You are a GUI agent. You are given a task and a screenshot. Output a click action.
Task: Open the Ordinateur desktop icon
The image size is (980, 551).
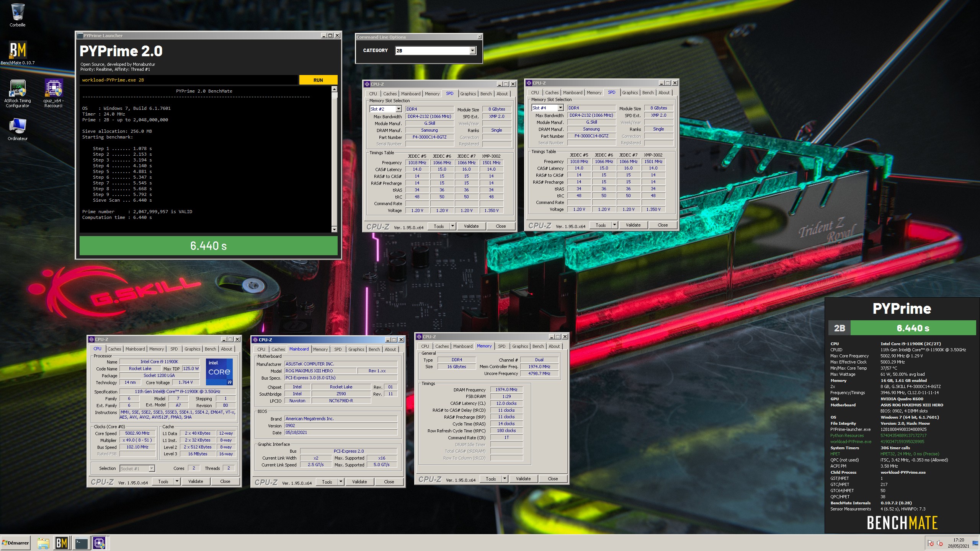(18, 129)
